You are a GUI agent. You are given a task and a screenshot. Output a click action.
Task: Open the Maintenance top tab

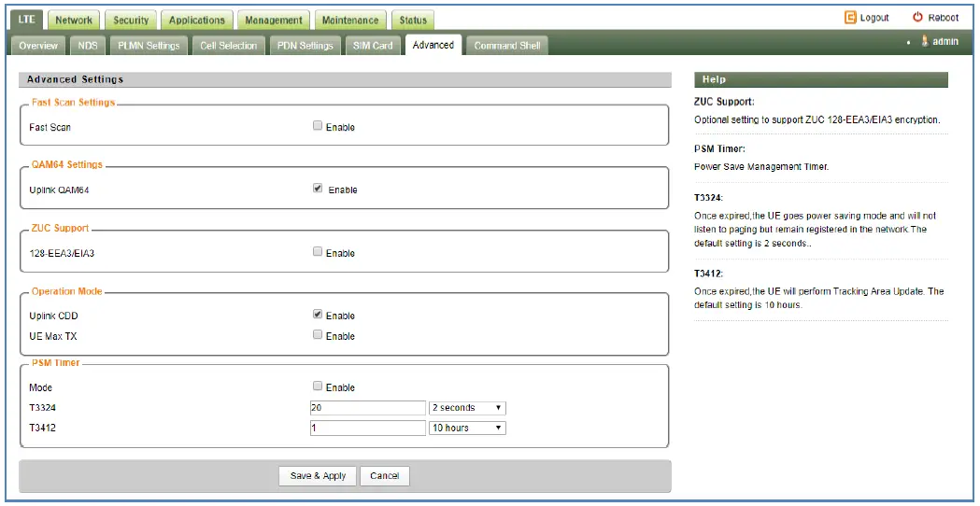point(350,20)
